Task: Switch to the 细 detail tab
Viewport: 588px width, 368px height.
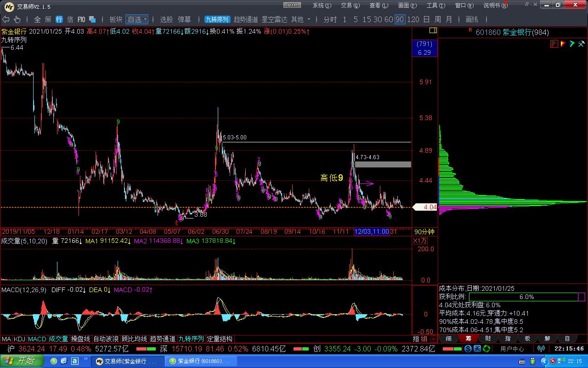Action: (448, 339)
